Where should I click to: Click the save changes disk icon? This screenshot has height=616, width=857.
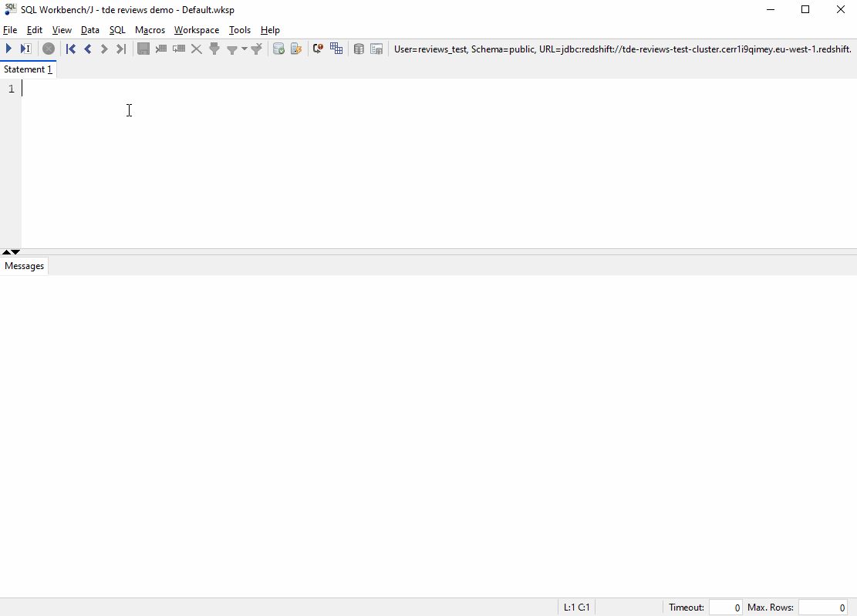143,49
